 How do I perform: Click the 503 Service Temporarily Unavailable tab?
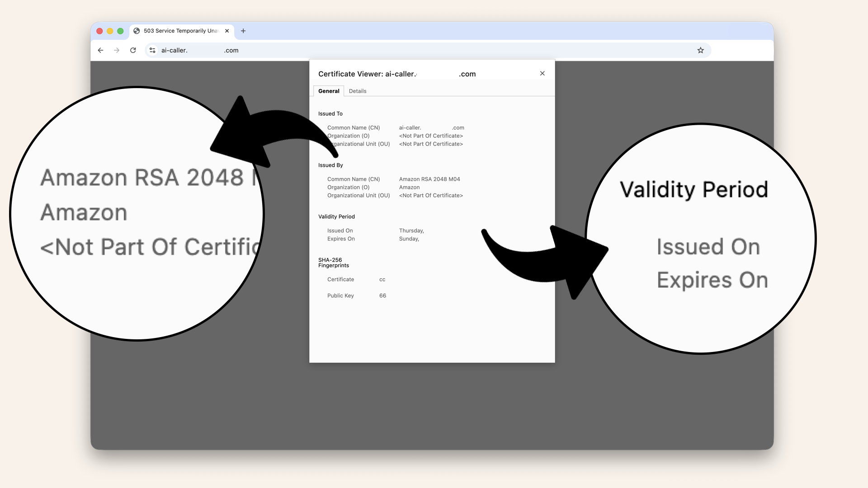click(181, 31)
